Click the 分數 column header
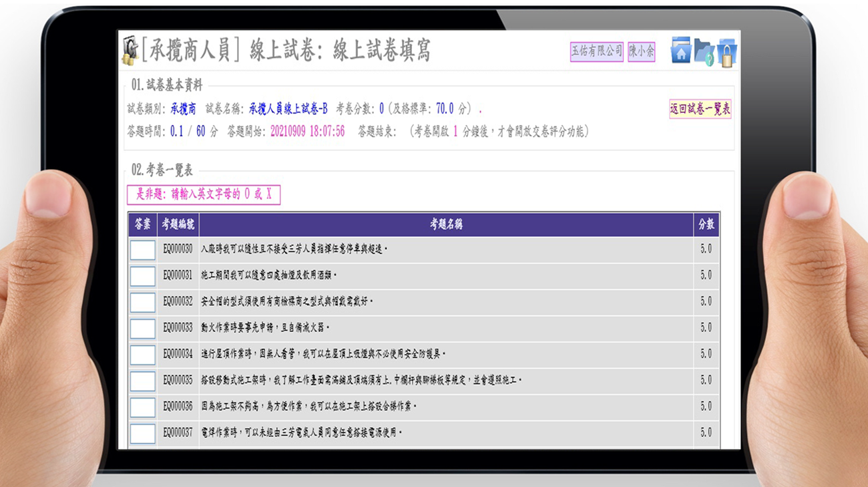The image size is (868, 487). tap(706, 224)
